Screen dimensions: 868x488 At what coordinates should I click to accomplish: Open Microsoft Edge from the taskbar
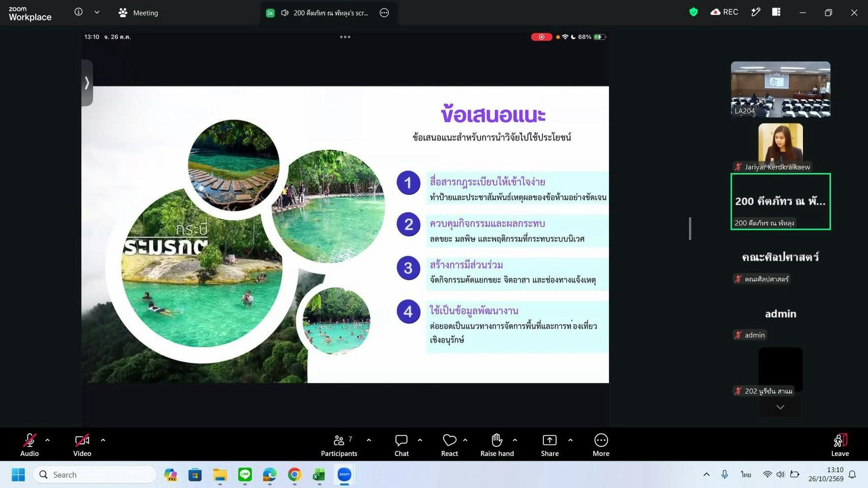point(270,475)
